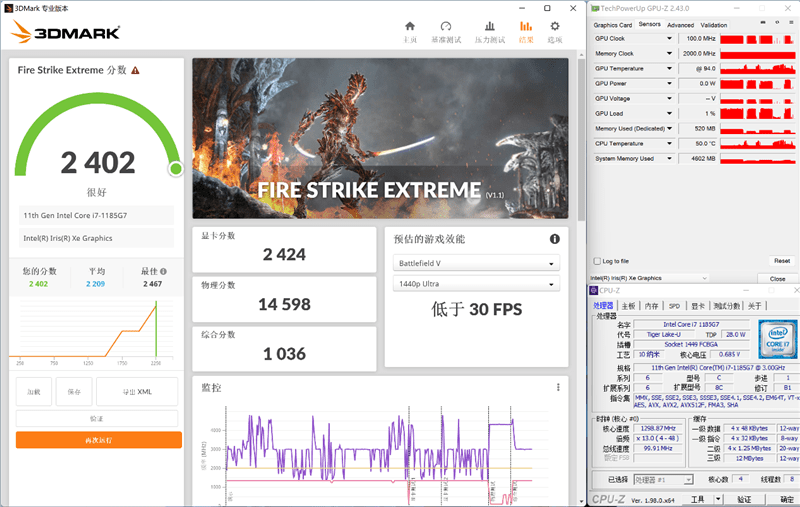The image size is (800, 507).
Task: Click the 3DMark scrollbar down arrow
Action: (581, 501)
